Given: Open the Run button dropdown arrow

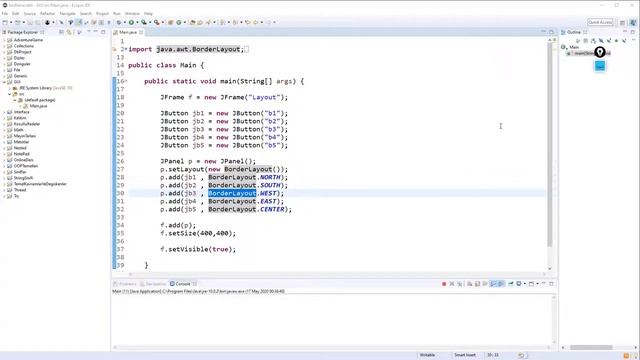Looking at the screenshot, I should pyautogui.click(x=137, y=22).
